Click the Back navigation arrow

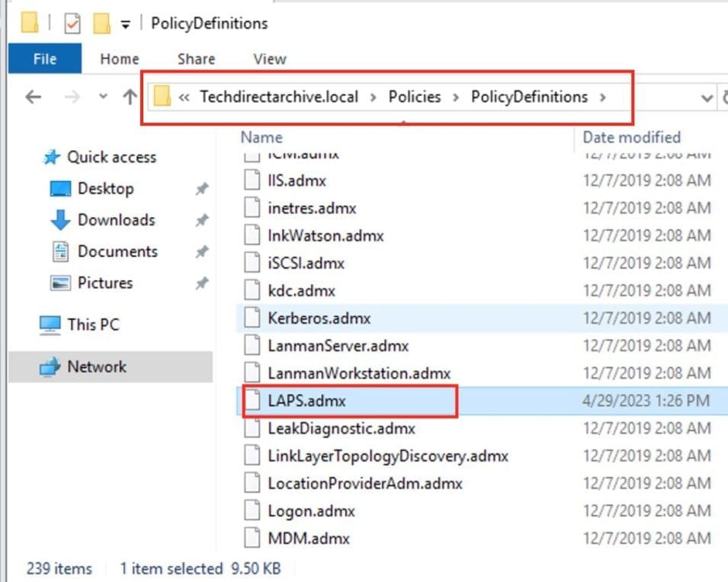click(33, 98)
